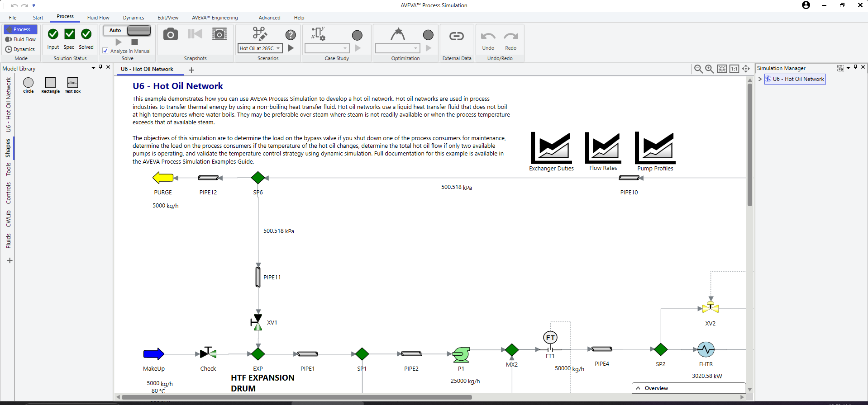Viewport: 868px width, 405px height.
Task: Switch mode to Fluid Flow
Action: [x=21, y=39]
